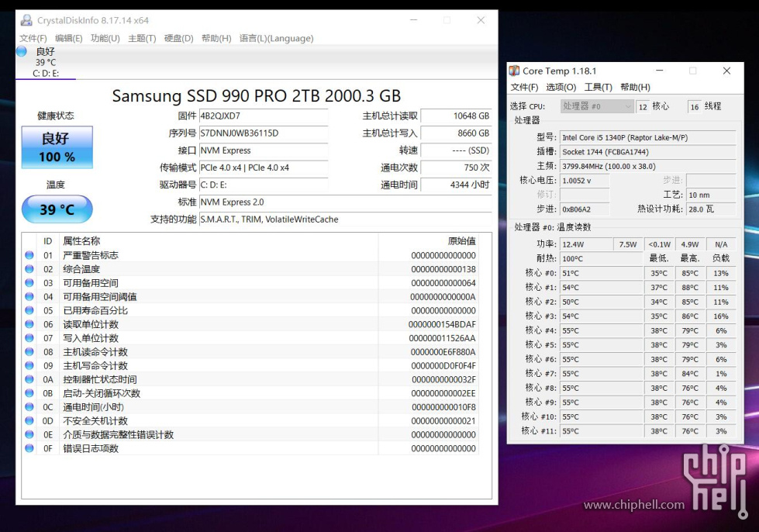The image size is (759, 532).
Task: Click the ID column header
Action: click(x=48, y=241)
